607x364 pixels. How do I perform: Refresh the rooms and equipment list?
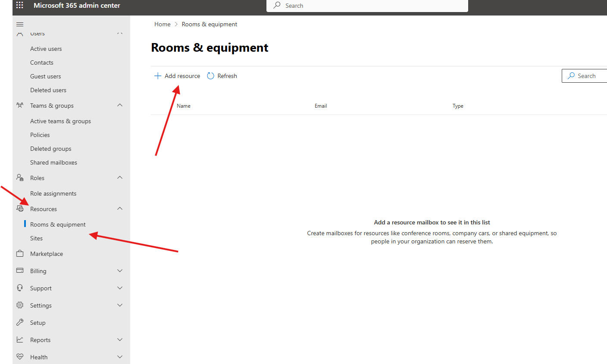click(x=222, y=76)
